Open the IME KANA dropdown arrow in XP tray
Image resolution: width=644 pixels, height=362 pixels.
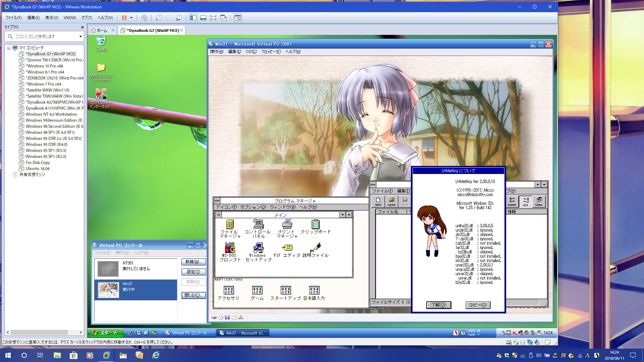coord(478,335)
